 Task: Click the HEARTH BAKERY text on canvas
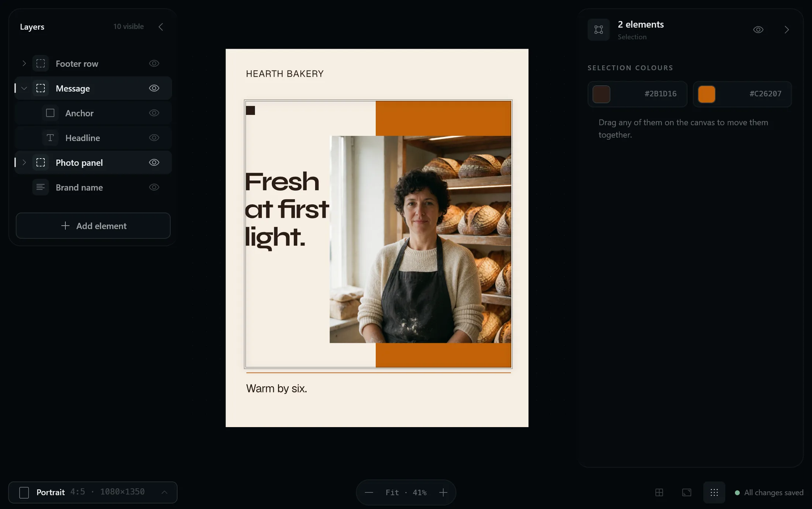click(285, 74)
